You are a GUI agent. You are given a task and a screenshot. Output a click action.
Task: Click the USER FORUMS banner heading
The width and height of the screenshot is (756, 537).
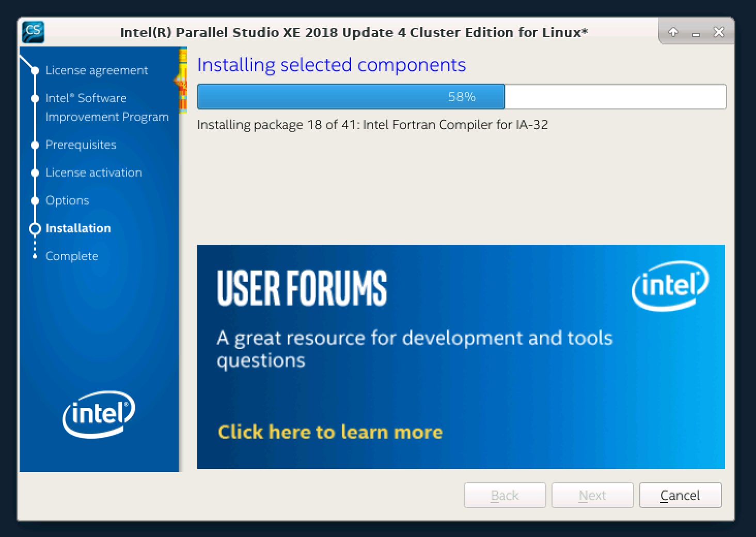(302, 288)
